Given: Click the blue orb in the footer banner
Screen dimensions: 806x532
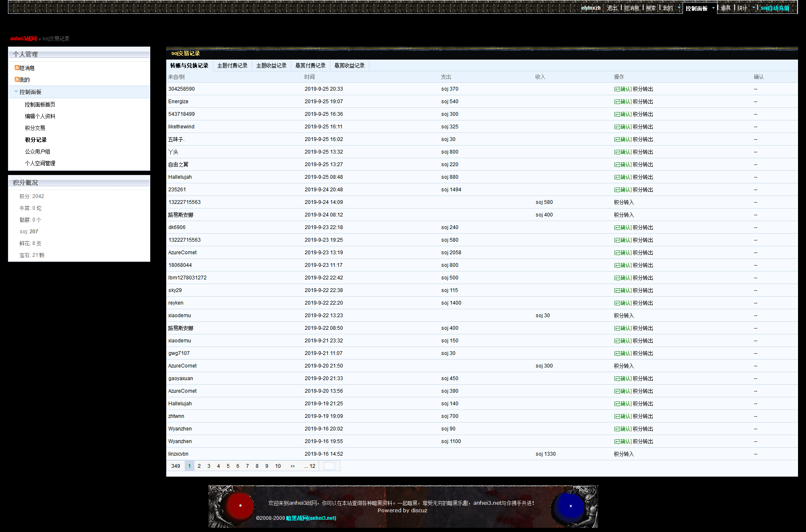Looking at the screenshot, I should 570,506.
